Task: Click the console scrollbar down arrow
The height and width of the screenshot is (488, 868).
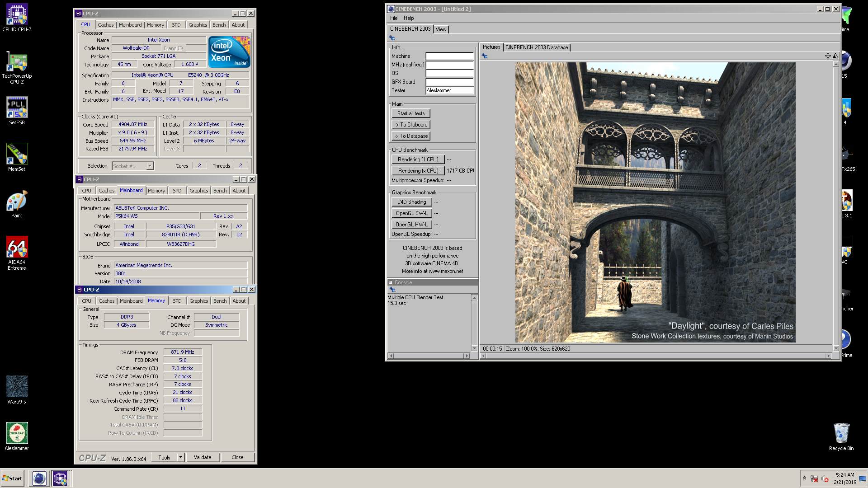Action: [474, 348]
